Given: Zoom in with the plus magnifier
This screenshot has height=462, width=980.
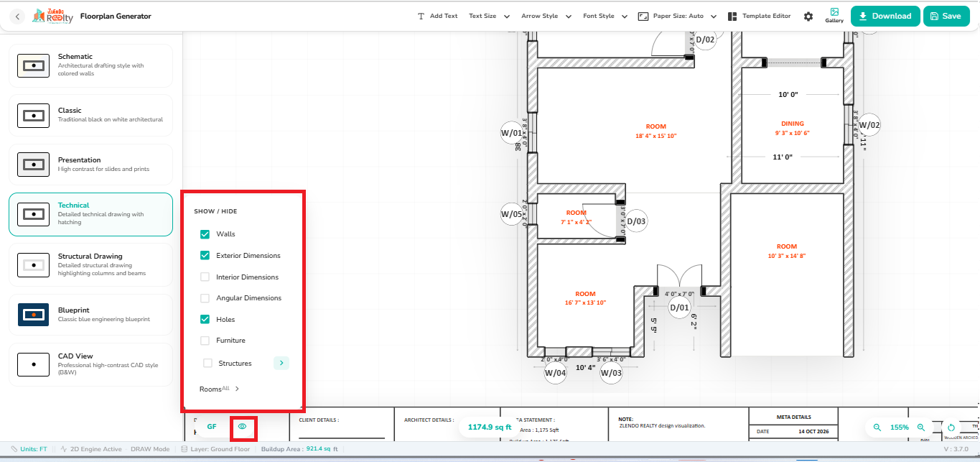Looking at the screenshot, I should pos(921,427).
